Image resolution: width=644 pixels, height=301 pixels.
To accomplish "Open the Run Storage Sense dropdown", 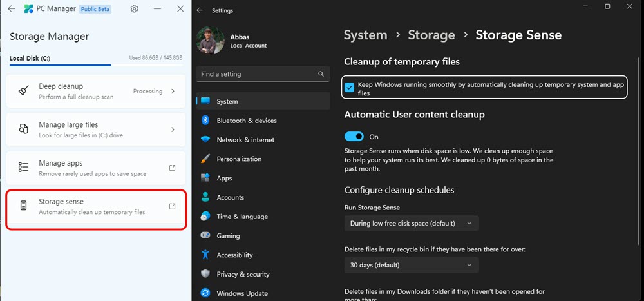I will (412, 223).
